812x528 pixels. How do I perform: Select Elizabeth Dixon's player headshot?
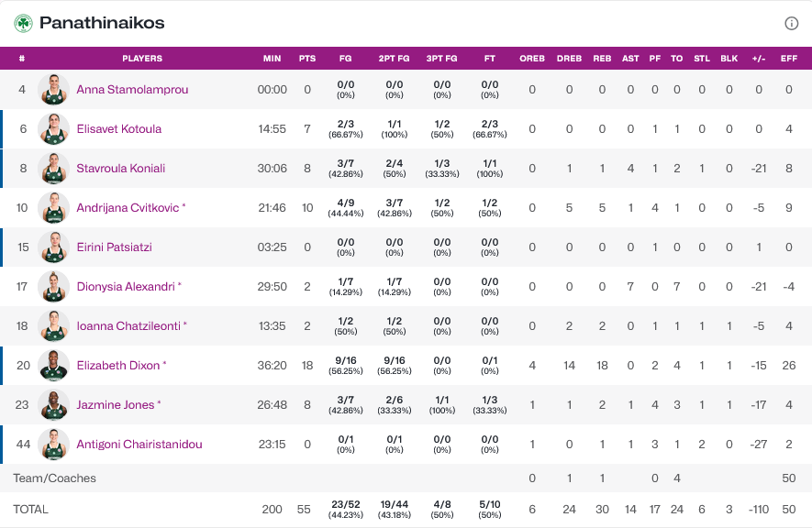(54, 366)
